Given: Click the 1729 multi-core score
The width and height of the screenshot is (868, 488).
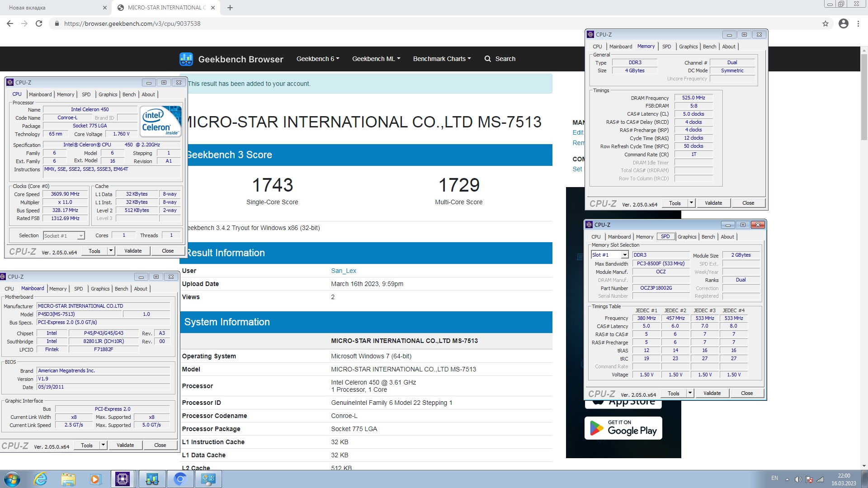Looking at the screenshot, I should (459, 185).
